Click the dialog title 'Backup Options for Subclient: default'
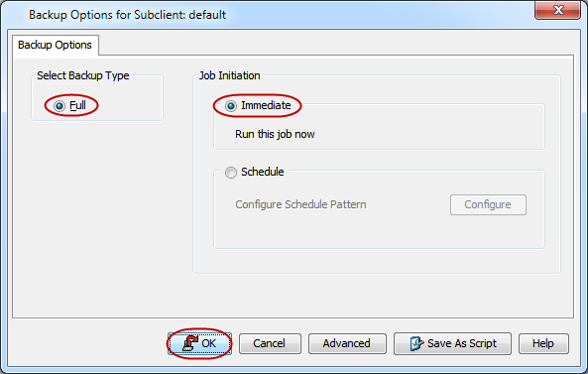588x374 pixels. [x=128, y=15]
